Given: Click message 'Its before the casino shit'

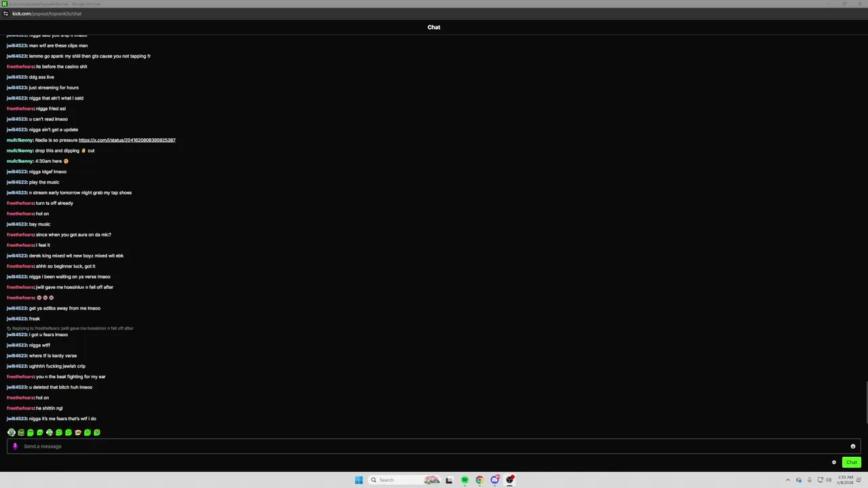Looking at the screenshot, I should pyautogui.click(x=62, y=66).
